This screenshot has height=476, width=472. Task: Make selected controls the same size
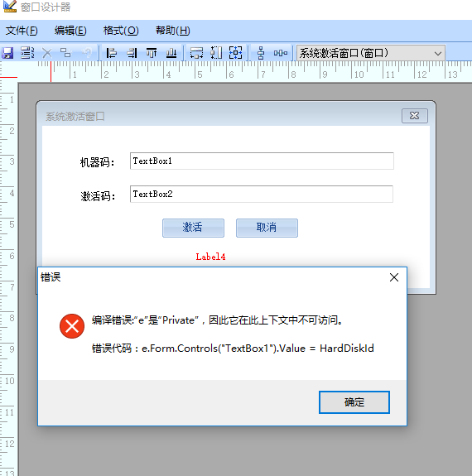[236, 53]
